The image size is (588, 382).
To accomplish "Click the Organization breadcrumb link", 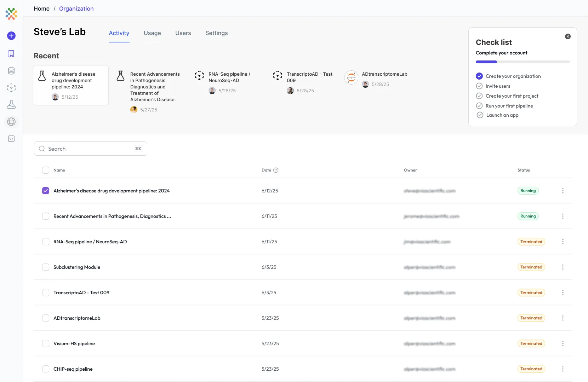I will coord(76,8).
